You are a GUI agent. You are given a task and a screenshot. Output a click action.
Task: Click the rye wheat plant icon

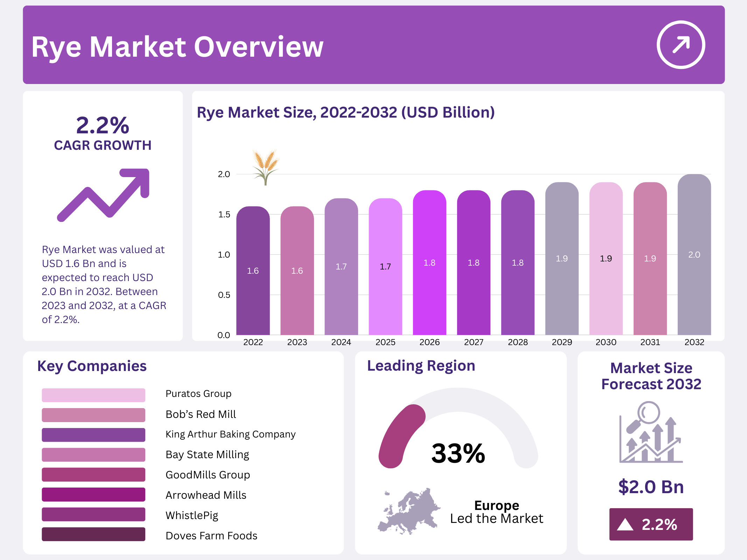266,167
